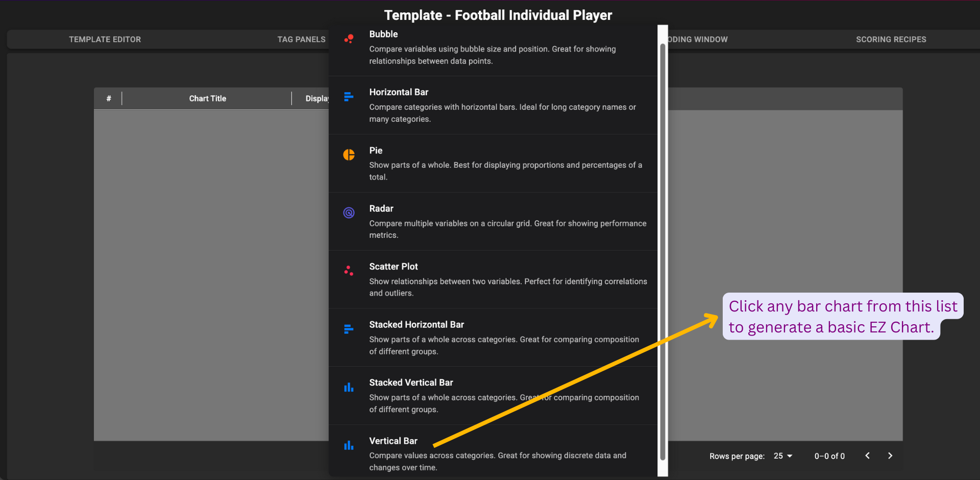Click the purple Radar chart icon

coord(349,212)
